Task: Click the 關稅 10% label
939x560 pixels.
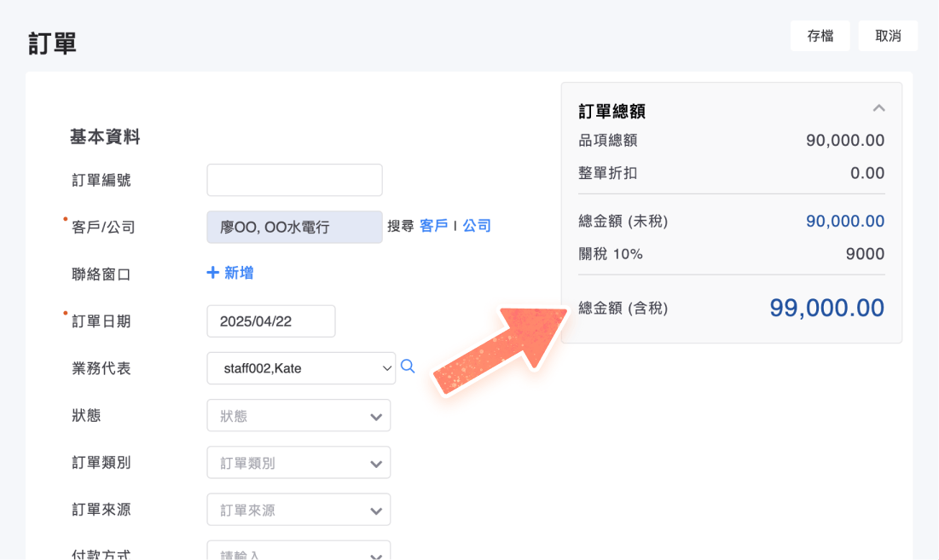Action: [x=611, y=254]
